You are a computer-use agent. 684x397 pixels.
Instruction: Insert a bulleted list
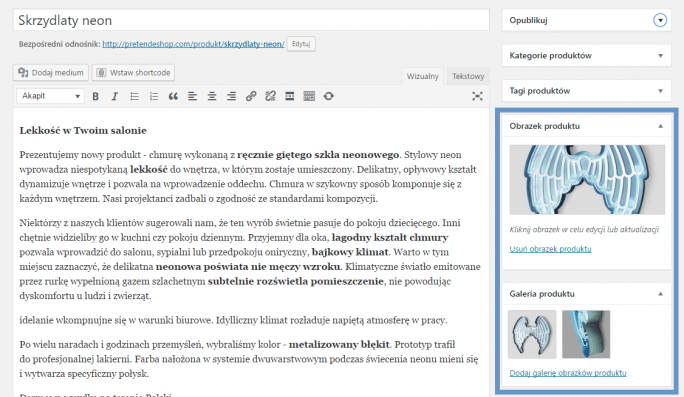pyautogui.click(x=134, y=96)
